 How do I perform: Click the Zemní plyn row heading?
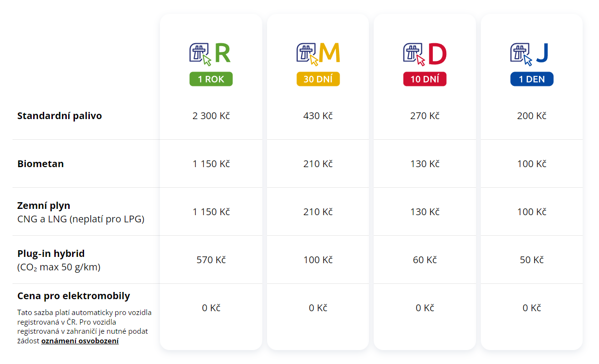(44, 206)
